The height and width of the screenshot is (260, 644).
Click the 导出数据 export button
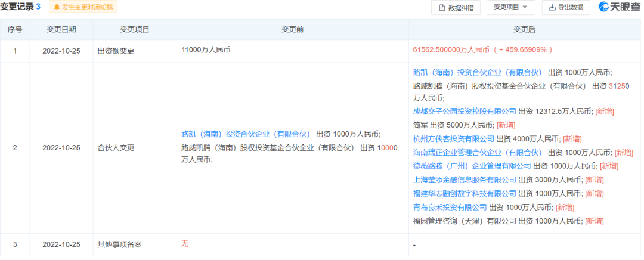click(566, 7)
